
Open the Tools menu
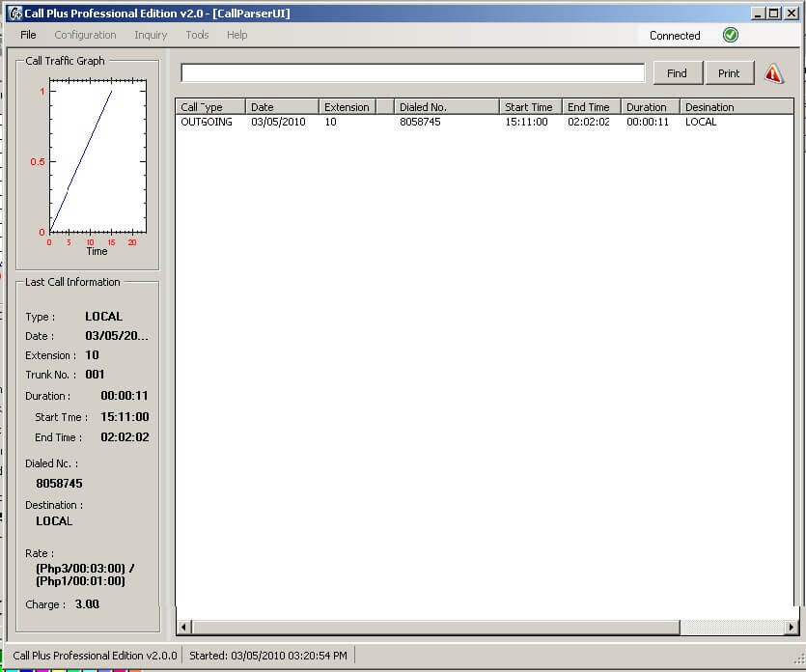[197, 35]
